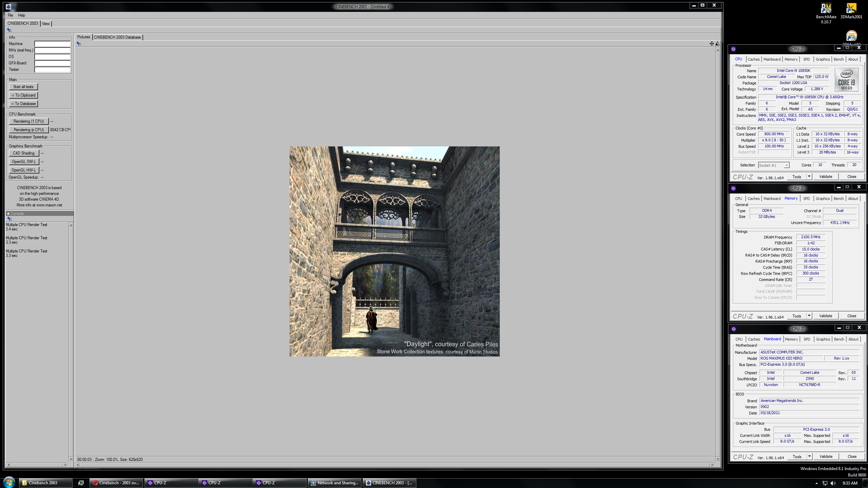Click the Intel Core i9 logo in CPU-Z

847,80
